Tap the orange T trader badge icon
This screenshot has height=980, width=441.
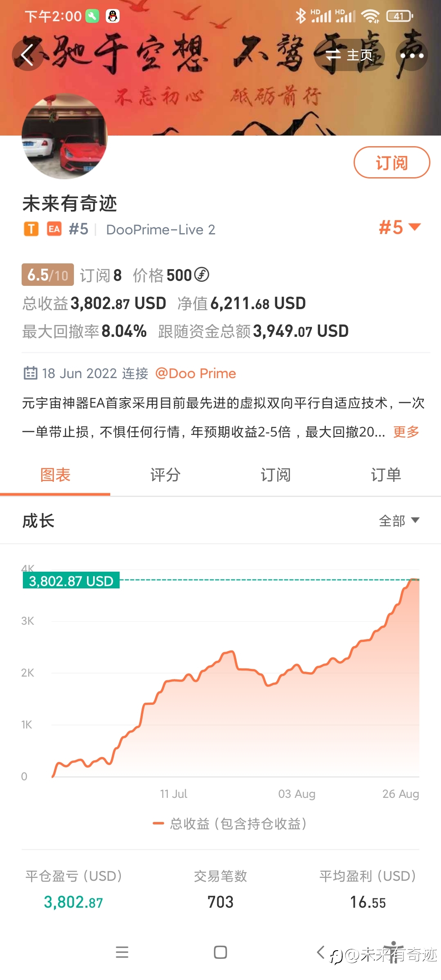(31, 229)
